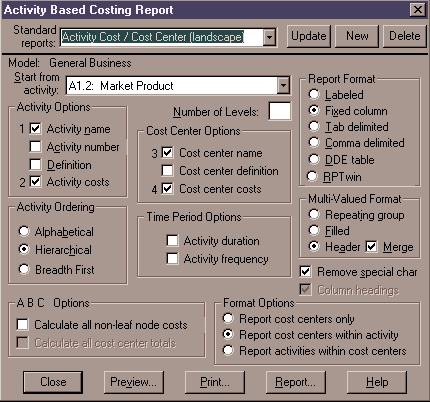Close the dialog with the title bar X

(x=418, y=10)
